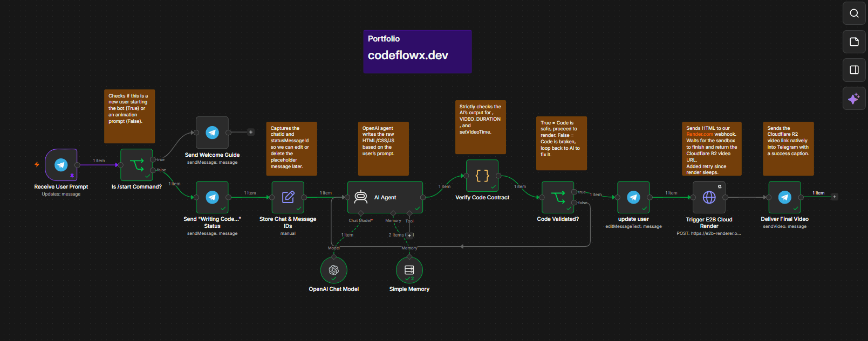Click the false output of Code Validated?
The width and height of the screenshot is (868, 341).
pos(574,203)
